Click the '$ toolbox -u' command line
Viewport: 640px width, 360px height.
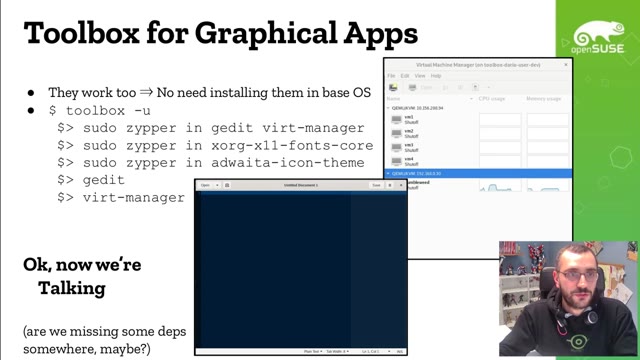(x=99, y=111)
